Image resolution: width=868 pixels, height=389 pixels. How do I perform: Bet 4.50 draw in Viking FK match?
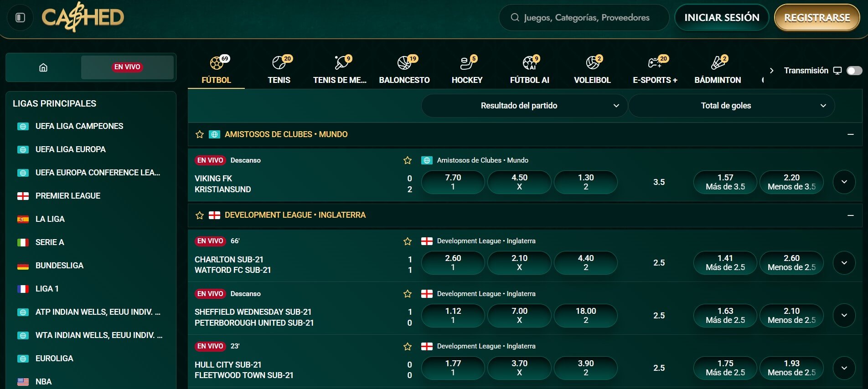pyautogui.click(x=519, y=182)
